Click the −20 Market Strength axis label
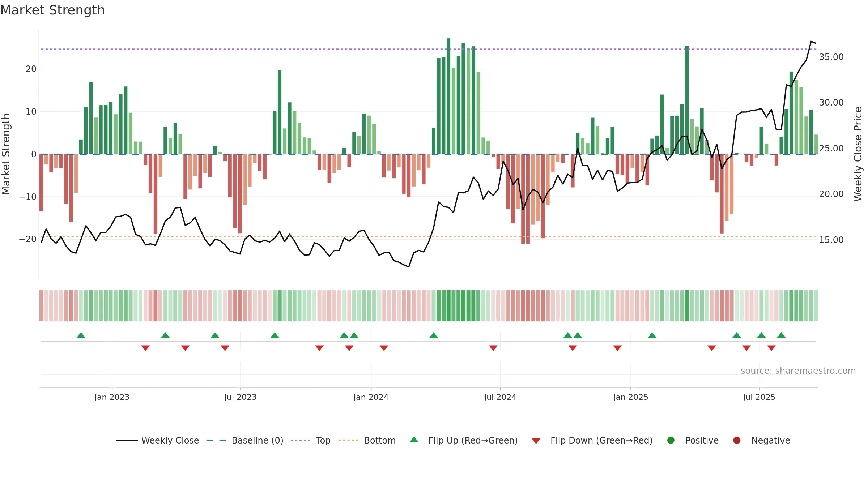 (x=28, y=239)
